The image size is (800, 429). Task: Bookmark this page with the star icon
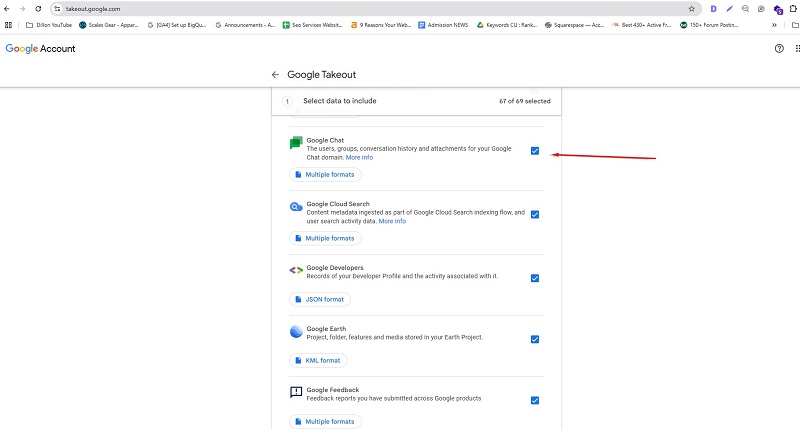pyautogui.click(x=691, y=8)
